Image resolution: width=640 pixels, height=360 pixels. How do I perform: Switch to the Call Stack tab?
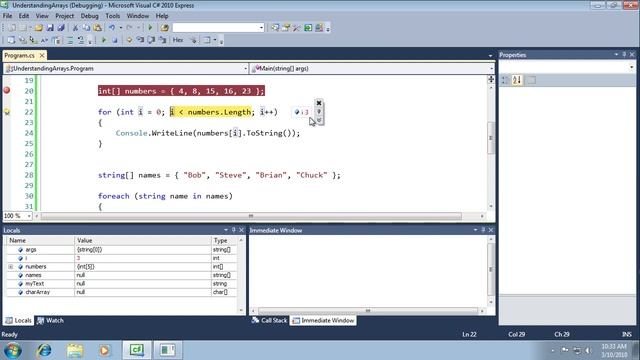click(x=269, y=321)
